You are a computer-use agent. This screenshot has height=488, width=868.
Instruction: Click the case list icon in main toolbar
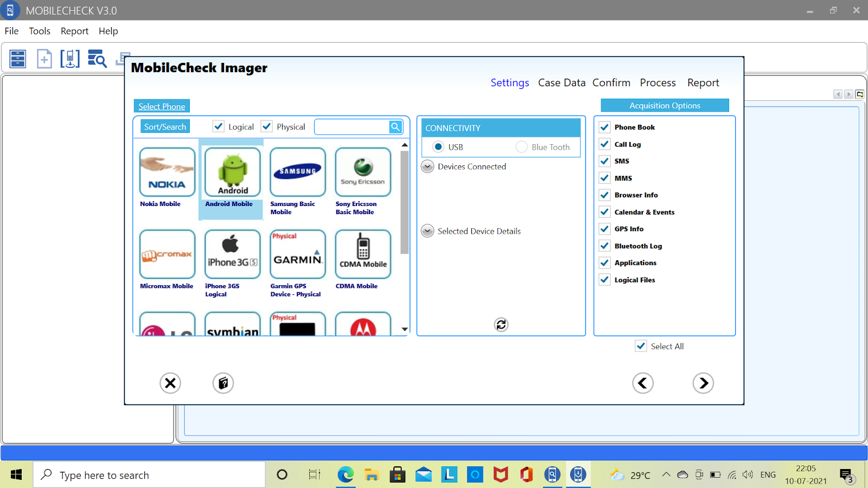pos(18,59)
